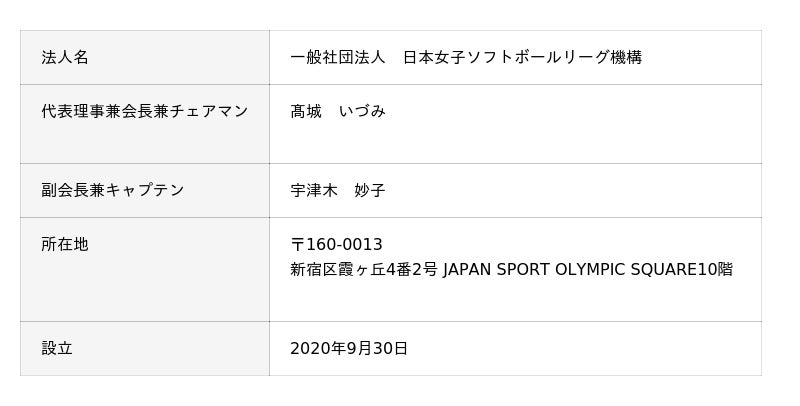This screenshot has height=406, width=800.
Task: Click the given name 妙子
Action: (x=370, y=190)
